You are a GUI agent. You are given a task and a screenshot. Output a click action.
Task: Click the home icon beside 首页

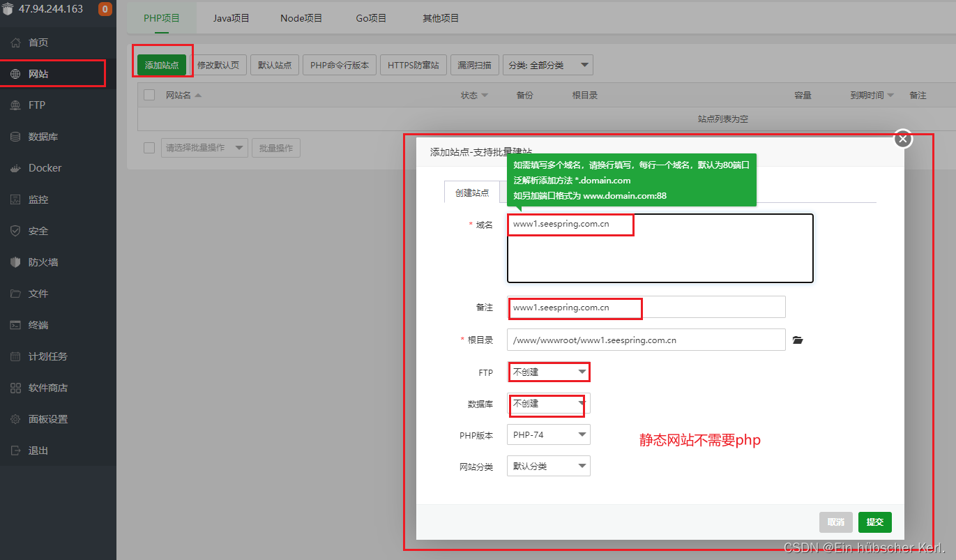[x=15, y=43]
